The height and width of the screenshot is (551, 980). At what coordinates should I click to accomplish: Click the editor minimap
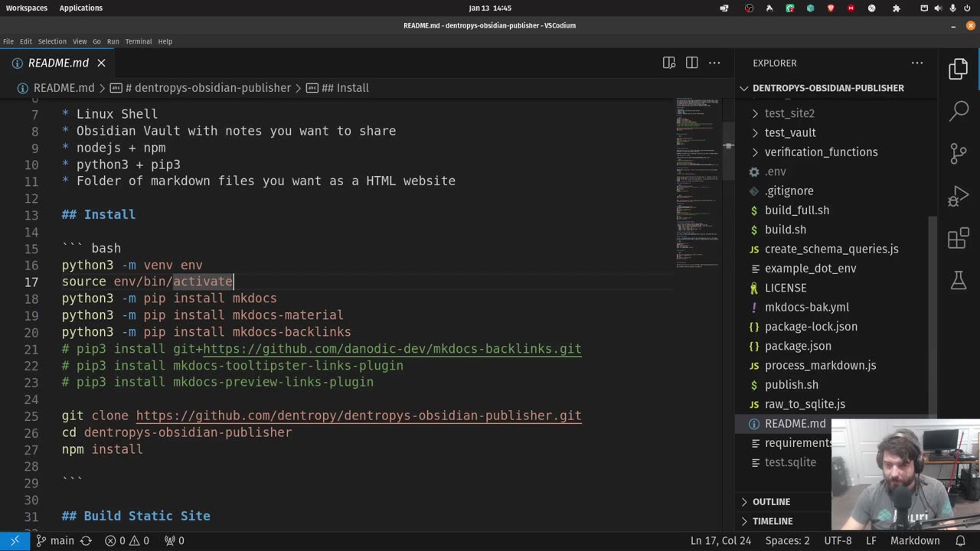(697, 182)
